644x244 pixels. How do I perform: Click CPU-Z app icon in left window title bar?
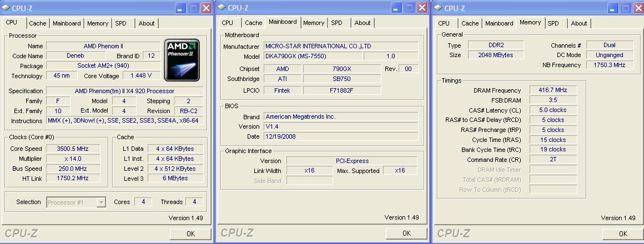(6, 8)
